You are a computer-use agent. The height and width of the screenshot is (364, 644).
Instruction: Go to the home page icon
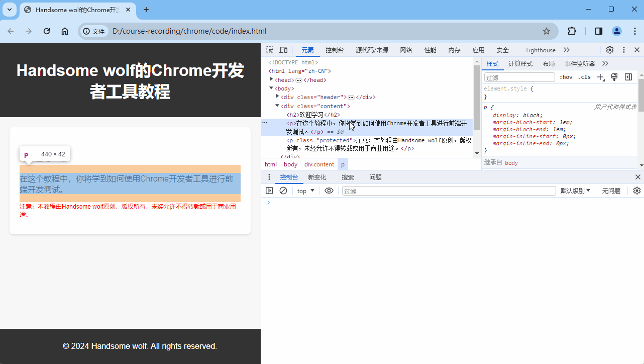click(65, 31)
